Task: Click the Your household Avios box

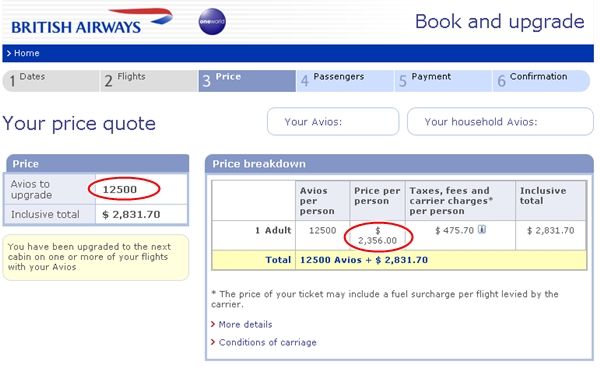Action: pos(500,121)
